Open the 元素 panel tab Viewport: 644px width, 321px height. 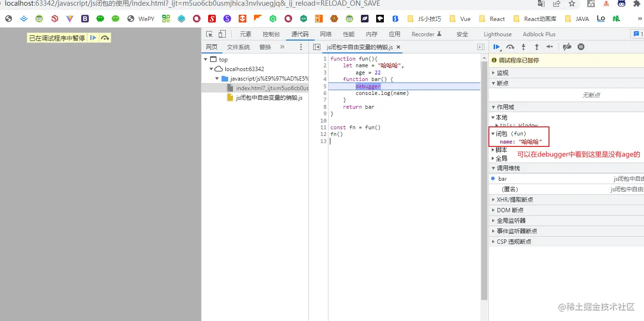click(245, 34)
